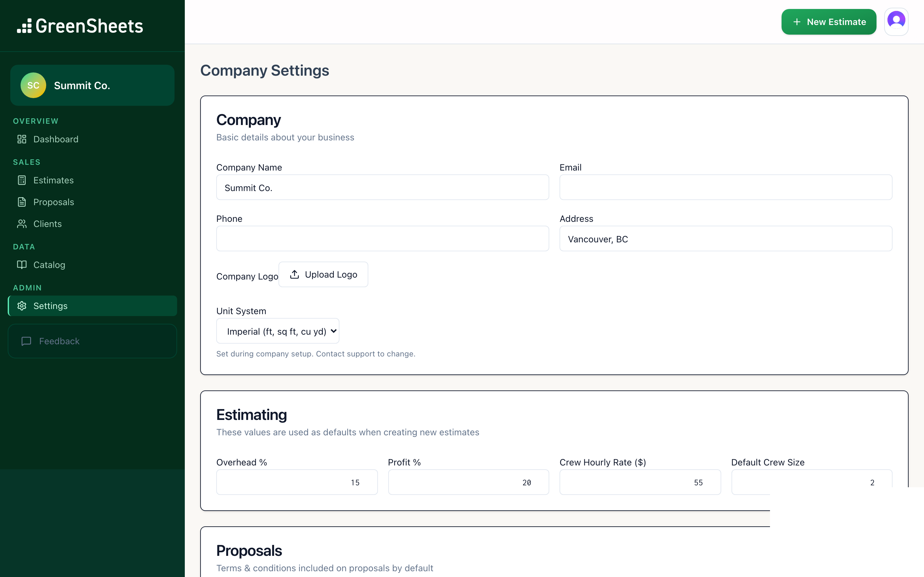Image resolution: width=924 pixels, height=577 pixels.
Task: Click the Upload Logo button
Action: [x=323, y=275]
